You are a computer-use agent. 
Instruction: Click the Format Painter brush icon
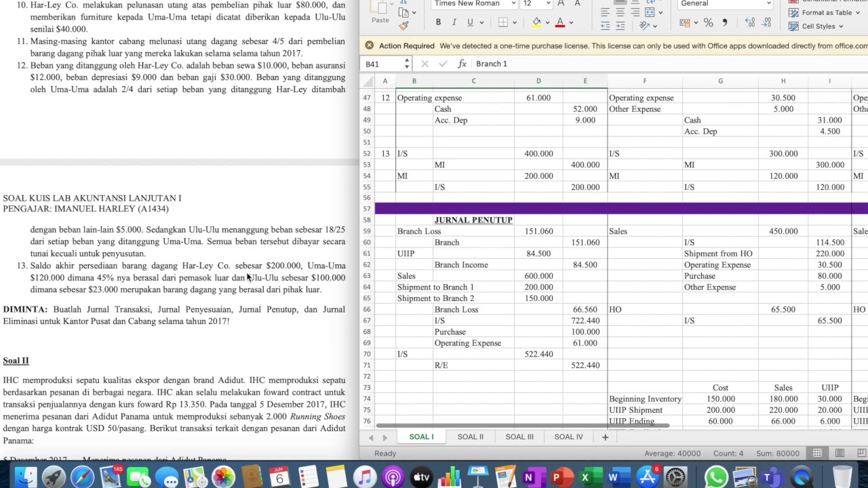(404, 26)
